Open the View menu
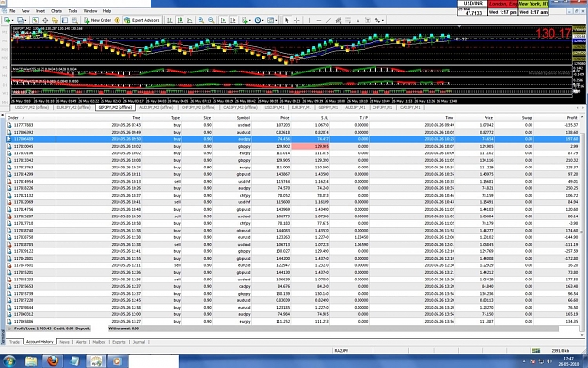 pos(25,11)
